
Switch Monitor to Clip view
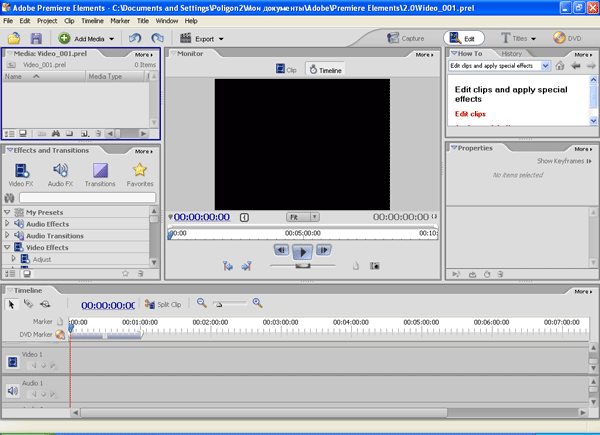pos(286,70)
